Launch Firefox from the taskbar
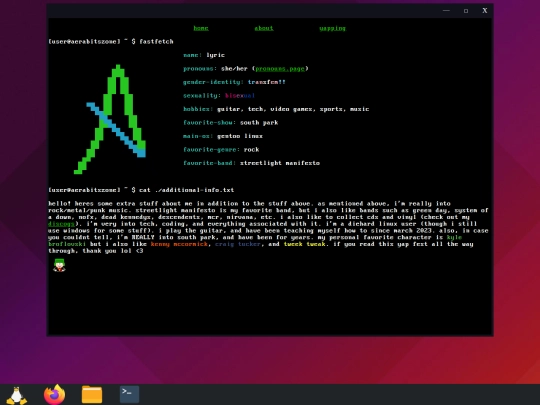This screenshot has height=405, width=540. tap(54, 394)
